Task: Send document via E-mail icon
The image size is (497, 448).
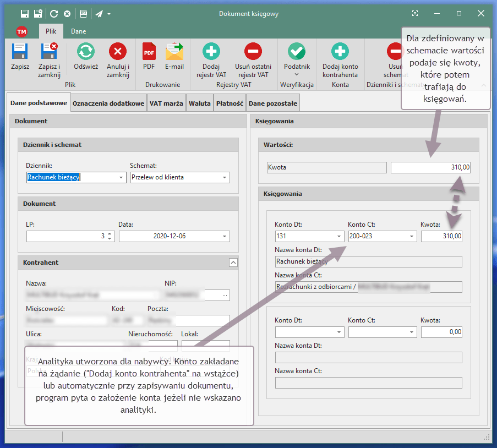Action: pyautogui.click(x=174, y=52)
